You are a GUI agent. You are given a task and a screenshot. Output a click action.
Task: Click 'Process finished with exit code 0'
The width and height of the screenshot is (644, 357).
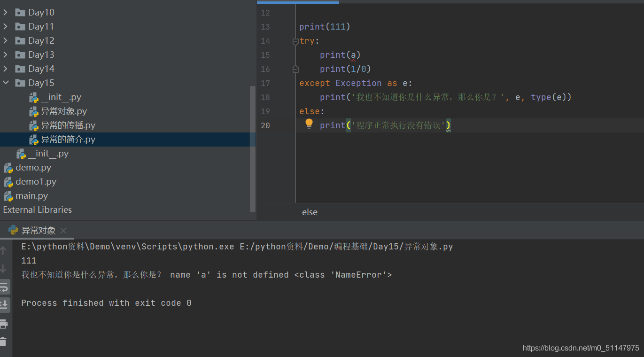tap(106, 303)
